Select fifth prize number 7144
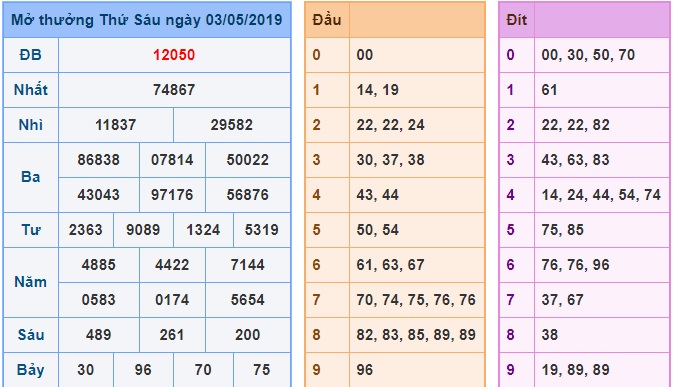 tap(248, 265)
